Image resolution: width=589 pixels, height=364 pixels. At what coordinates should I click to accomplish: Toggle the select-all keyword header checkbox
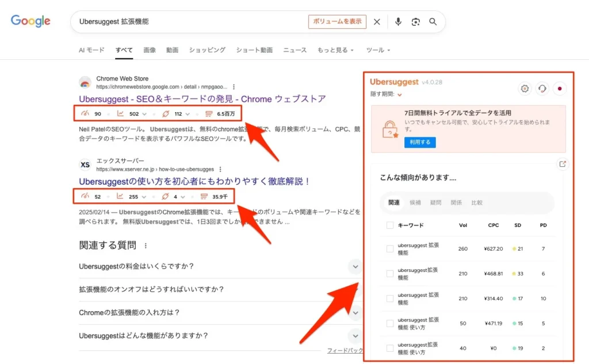point(390,225)
